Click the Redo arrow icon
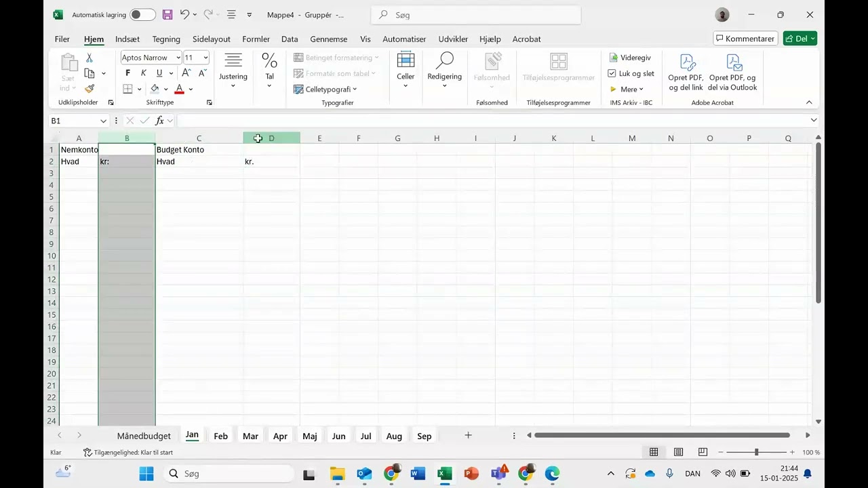The width and height of the screenshot is (868, 488). tap(208, 14)
